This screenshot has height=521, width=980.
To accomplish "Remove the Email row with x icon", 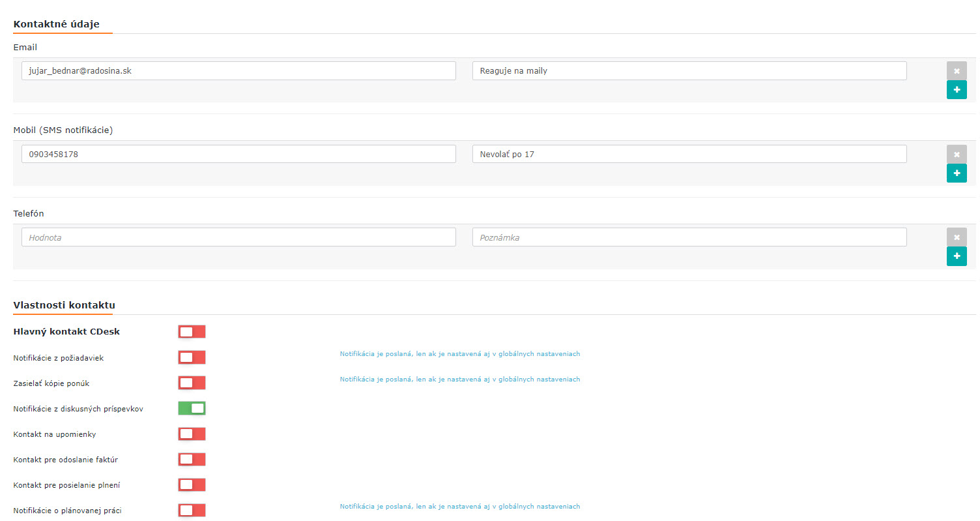I will tap(956, 70).
